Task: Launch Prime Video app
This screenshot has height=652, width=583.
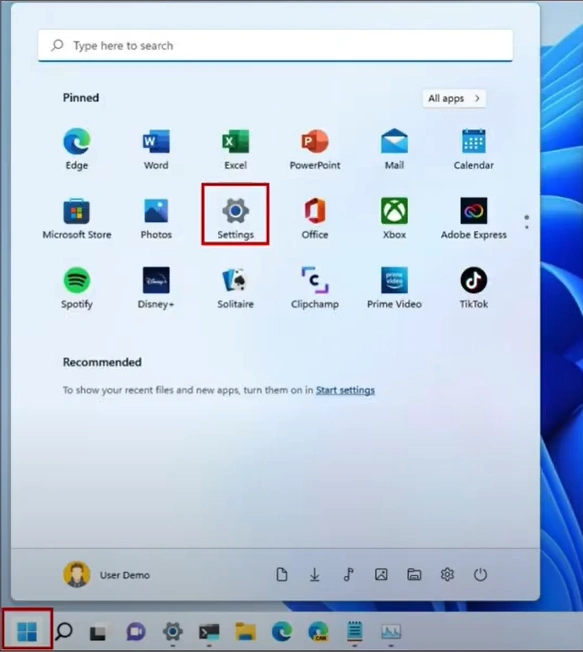Action: point(394,288)
